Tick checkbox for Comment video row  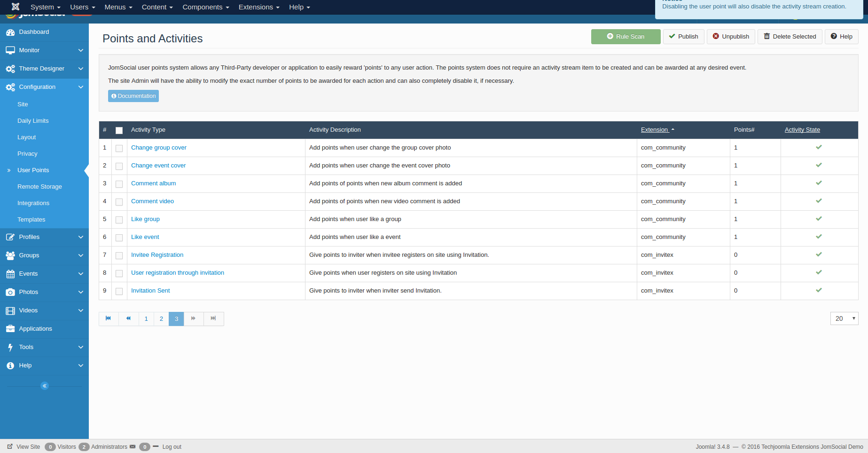tap(119, 202)
